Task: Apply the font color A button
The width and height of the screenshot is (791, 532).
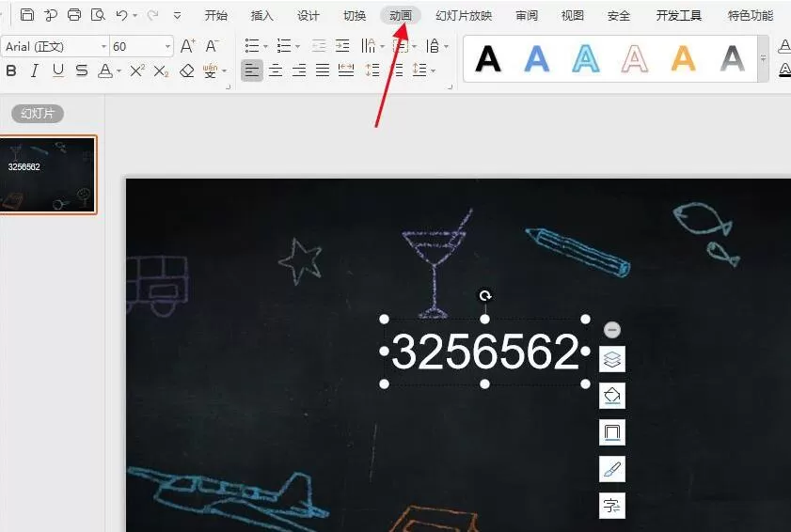Action: coord(105,70)
